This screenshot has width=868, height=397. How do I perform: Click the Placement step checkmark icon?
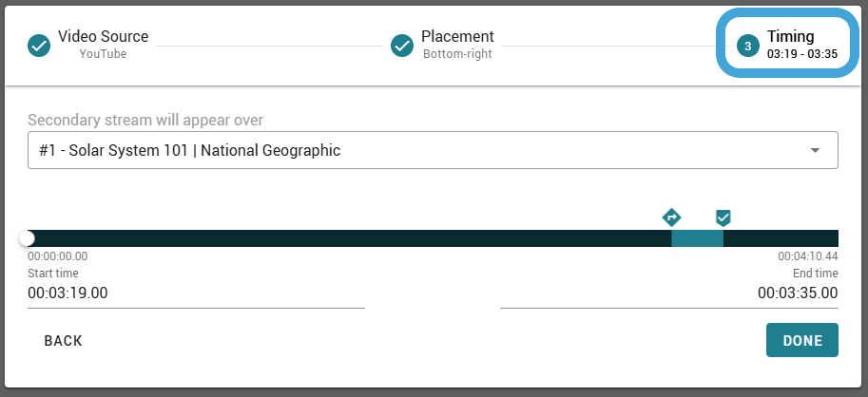(402, 46)
